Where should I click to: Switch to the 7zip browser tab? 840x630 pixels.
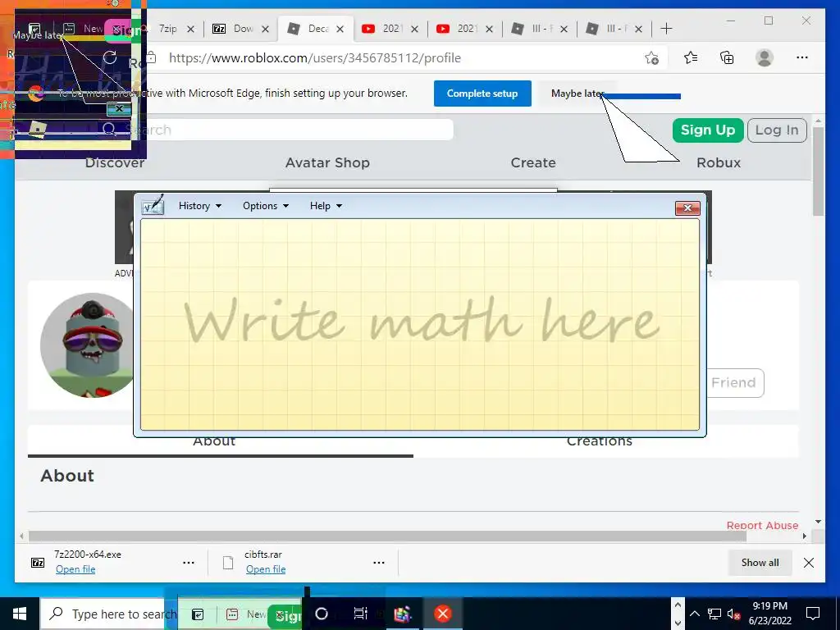(x=167, y=29)
